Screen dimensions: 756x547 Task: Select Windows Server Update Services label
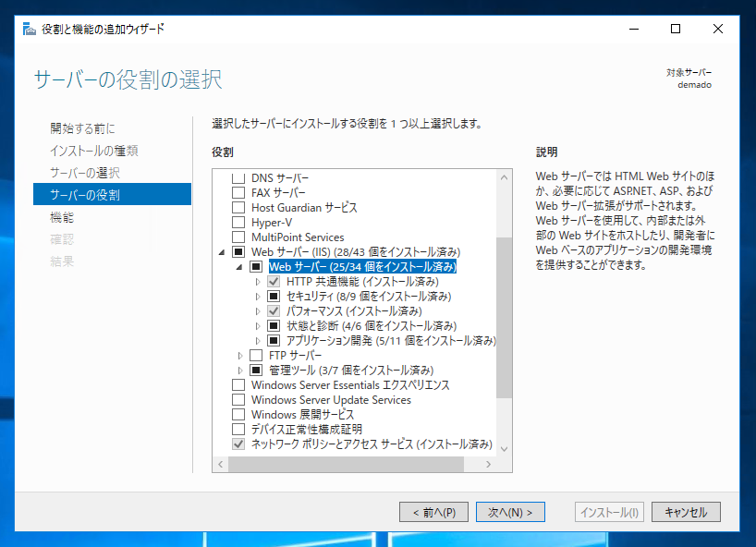tap(331, 400)
